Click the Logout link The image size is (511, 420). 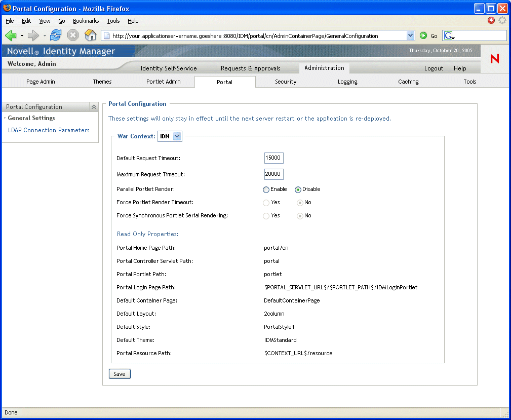click(434, 68)
